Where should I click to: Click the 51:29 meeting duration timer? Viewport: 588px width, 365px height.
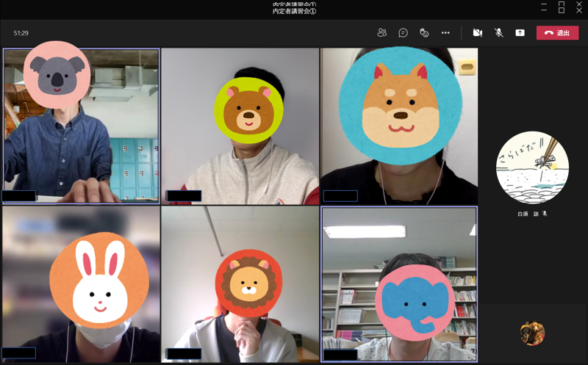coord(21,33)
